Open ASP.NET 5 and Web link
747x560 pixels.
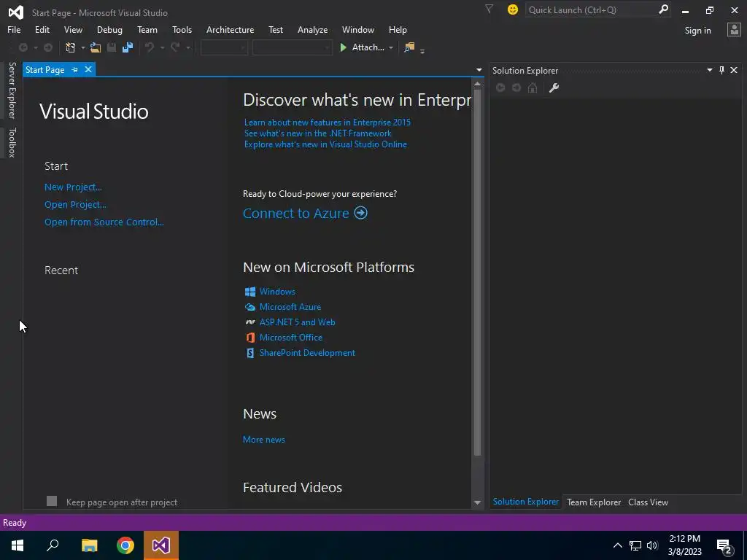298,322
